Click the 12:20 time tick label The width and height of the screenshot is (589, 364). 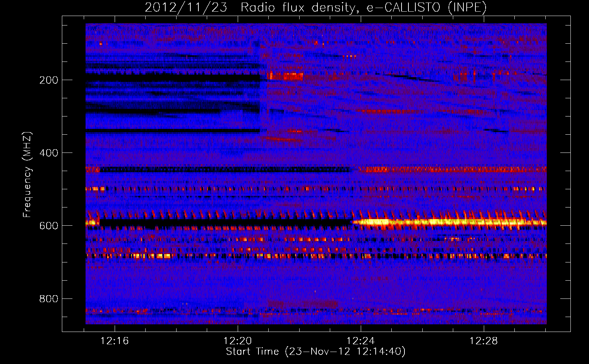tap(238, 341)
